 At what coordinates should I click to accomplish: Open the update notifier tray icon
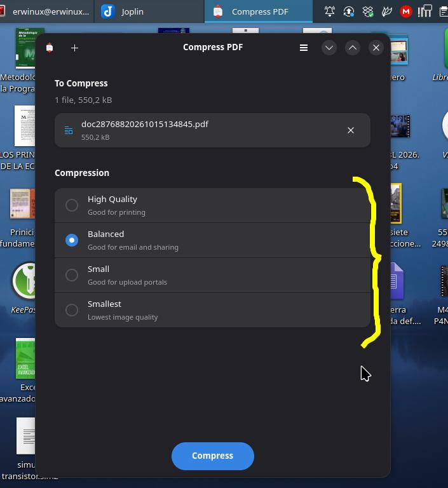(x=349, y=12)
